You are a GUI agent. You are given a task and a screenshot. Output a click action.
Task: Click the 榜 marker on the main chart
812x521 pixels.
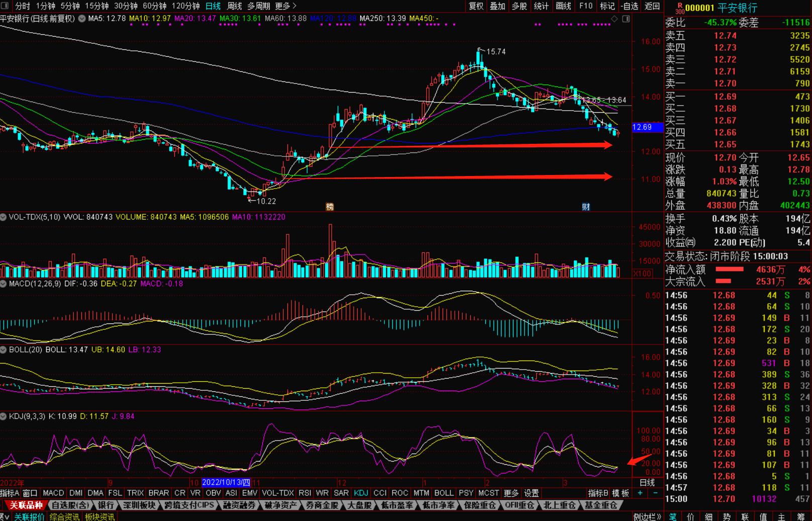pyautogui.click(x=330, y=207)
